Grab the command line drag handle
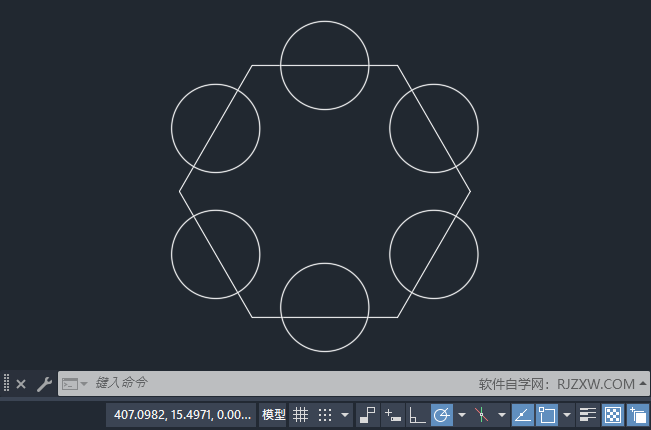This screenshot has width=651, height=430. 6,383
